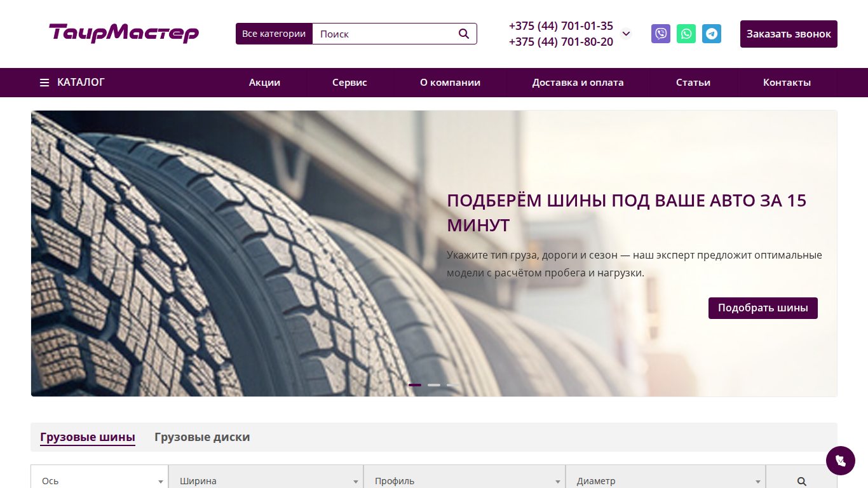Switch to the Грузовые шины tab
The height and width of the screenshot is (488, 868).
[x=88, y=437]
